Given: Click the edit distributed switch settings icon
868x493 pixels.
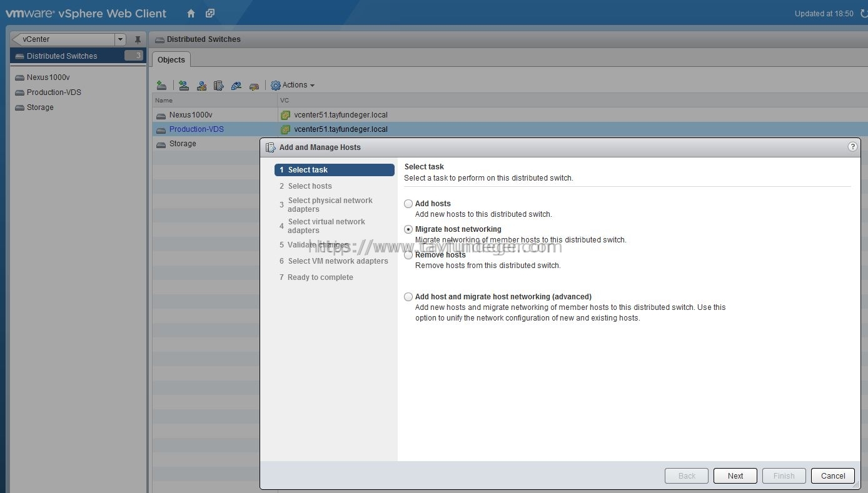Looking at the screenshot, I should 254,85.
